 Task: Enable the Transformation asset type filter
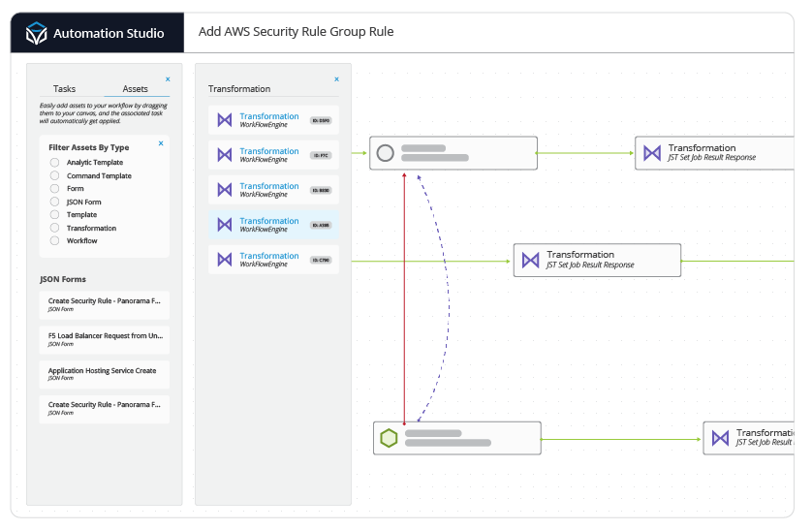[x=55, y=228]
